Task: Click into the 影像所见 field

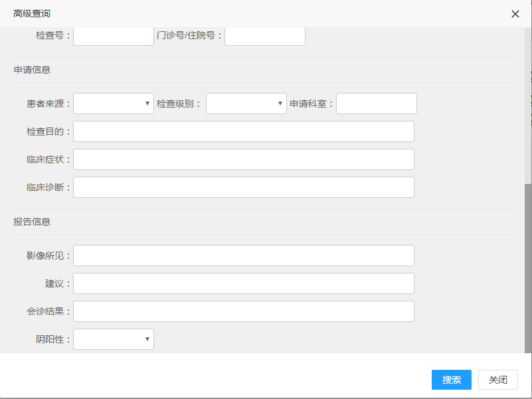Action: 243,256
